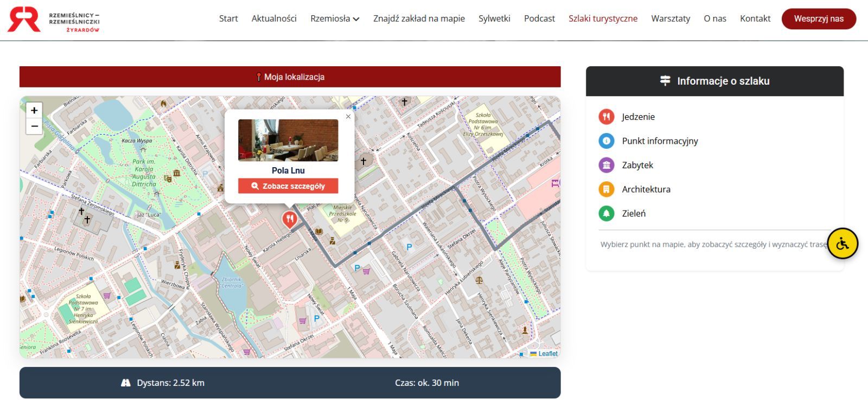Click the signpost icon in Informacje header
Screen dimensions: 868x419
point(665,81)
